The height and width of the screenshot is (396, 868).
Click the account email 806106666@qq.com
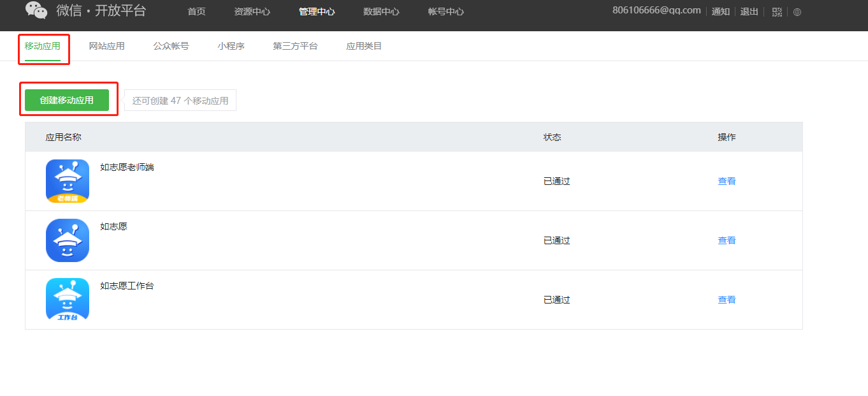(656, 10)
